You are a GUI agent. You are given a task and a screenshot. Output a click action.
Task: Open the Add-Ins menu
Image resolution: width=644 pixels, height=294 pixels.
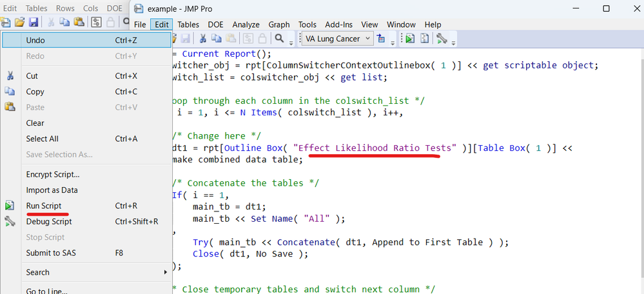339,24
